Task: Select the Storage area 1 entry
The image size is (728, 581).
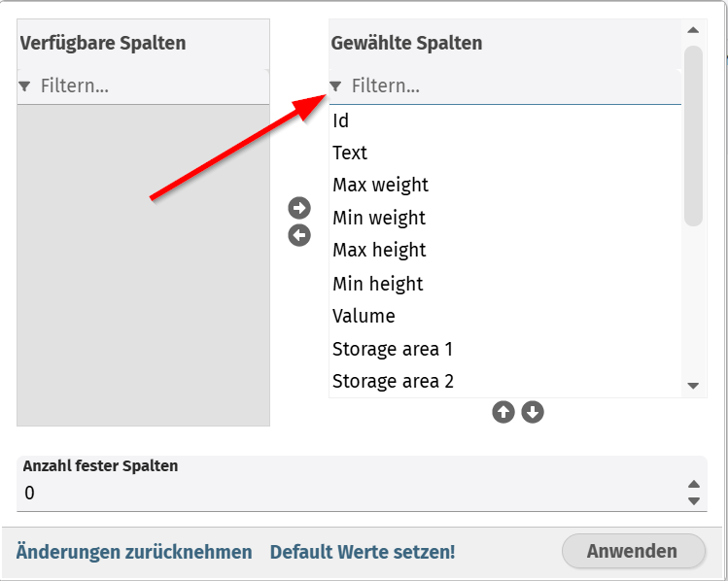Action: click(393, 349)
